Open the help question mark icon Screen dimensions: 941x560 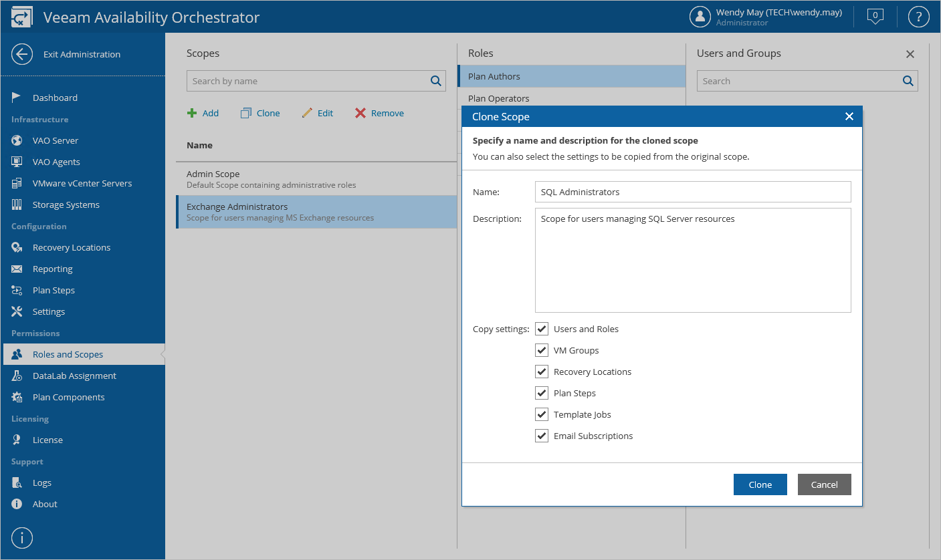pos(918,17)
